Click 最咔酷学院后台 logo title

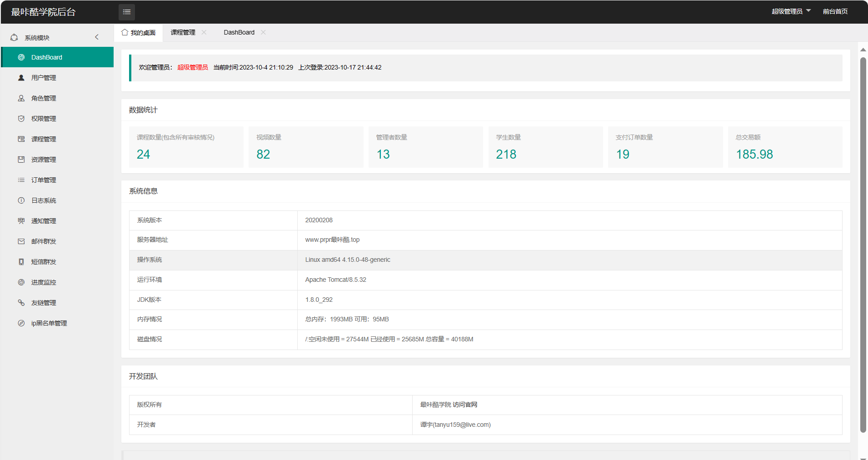(43, 12)
